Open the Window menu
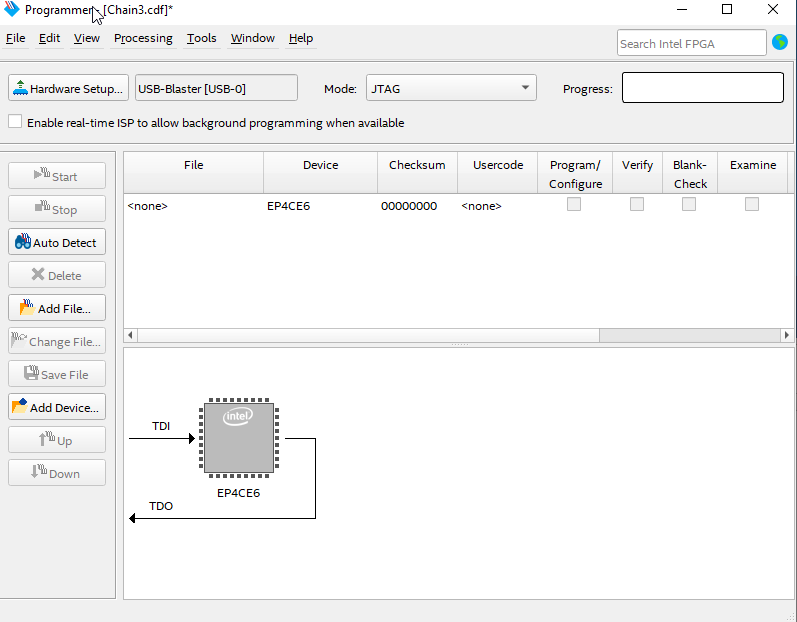The image size is (797, 622). (x=253, y=38)
